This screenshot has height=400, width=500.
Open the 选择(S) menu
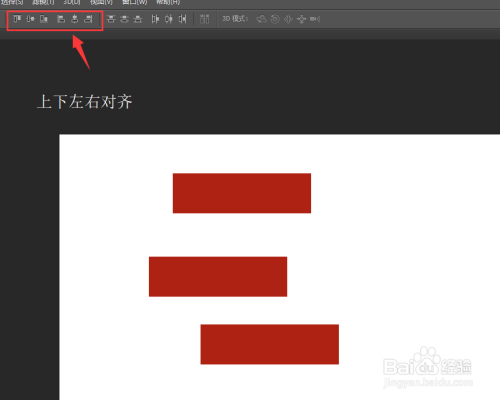(12, 2)
